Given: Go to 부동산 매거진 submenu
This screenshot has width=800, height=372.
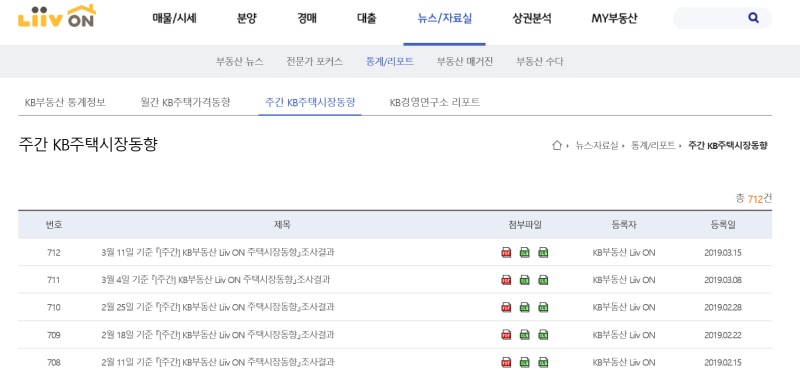Looking at the screenshot, I should coord(465,62).
